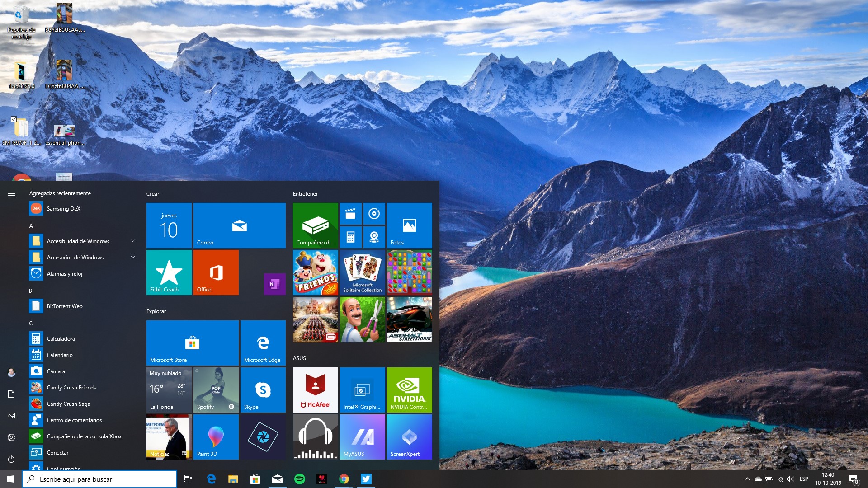Launch the Office tile
This screenshot has height=488, width=868.
click(x=216, y=272)
